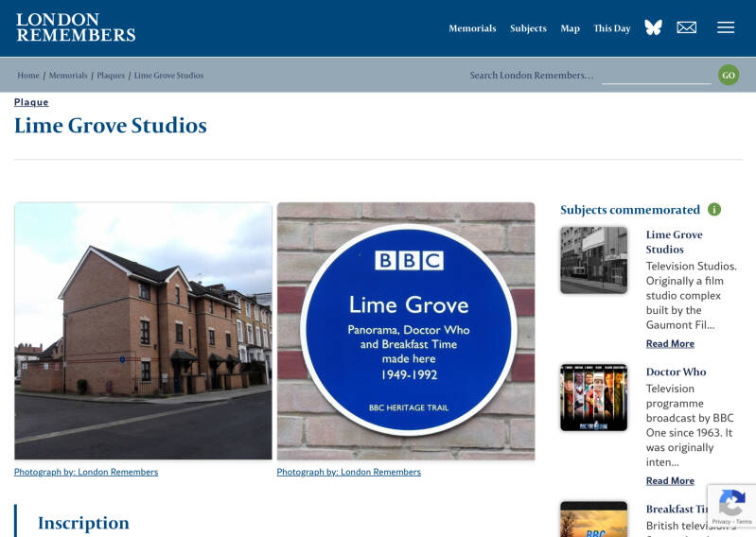
Task: Click the Lime Grove Studios page heading
Action: pyautogui.click(x=111, y=125)
